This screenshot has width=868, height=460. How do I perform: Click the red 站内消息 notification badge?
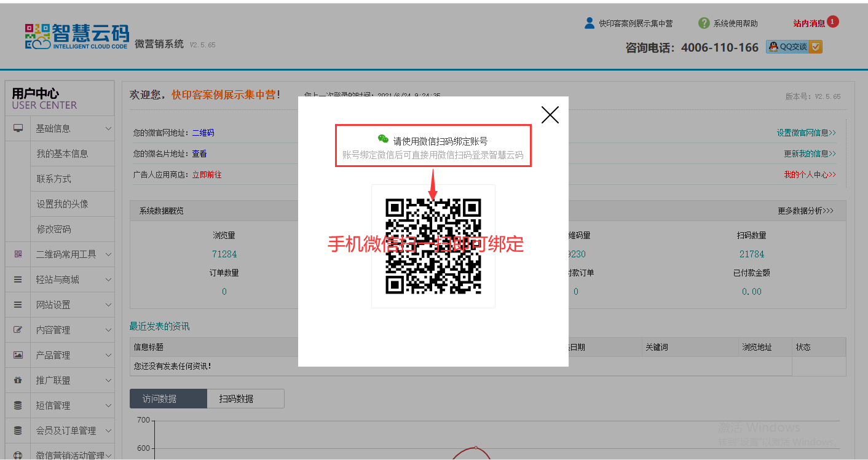coord(832,22)
